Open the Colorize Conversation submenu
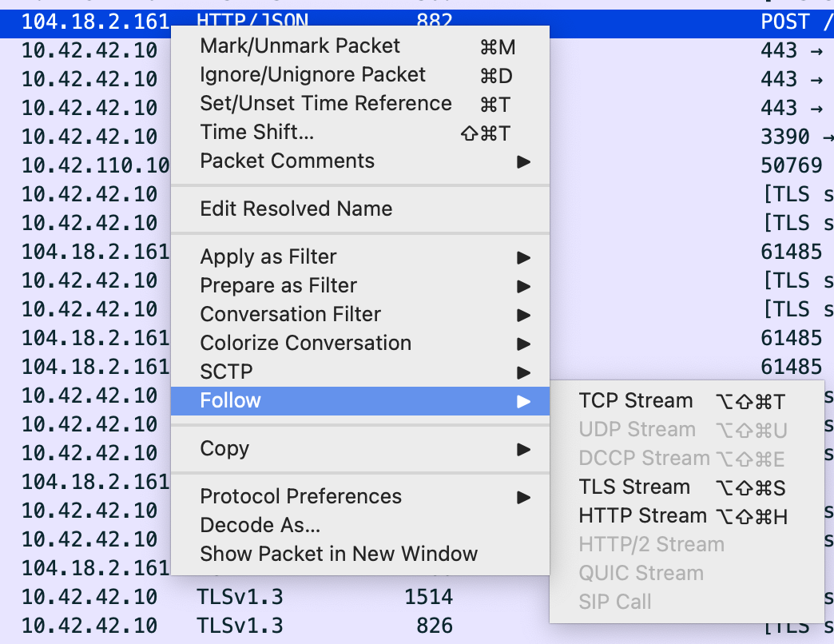Screen dimensions: 834x644 point(305,344)
